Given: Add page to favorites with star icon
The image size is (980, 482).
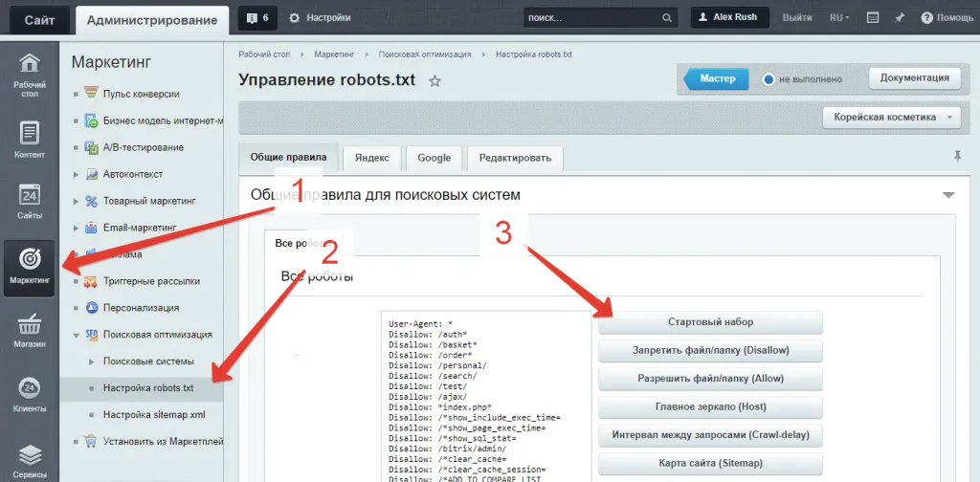Looking at the screenshot, I should coord(434,81).
